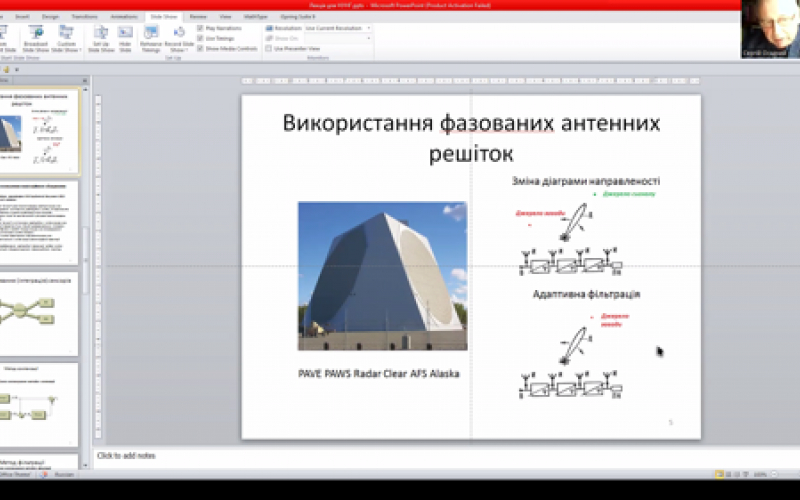Close the slide thumbnail pane
800x500 pixels.
(x=85, y=81)
